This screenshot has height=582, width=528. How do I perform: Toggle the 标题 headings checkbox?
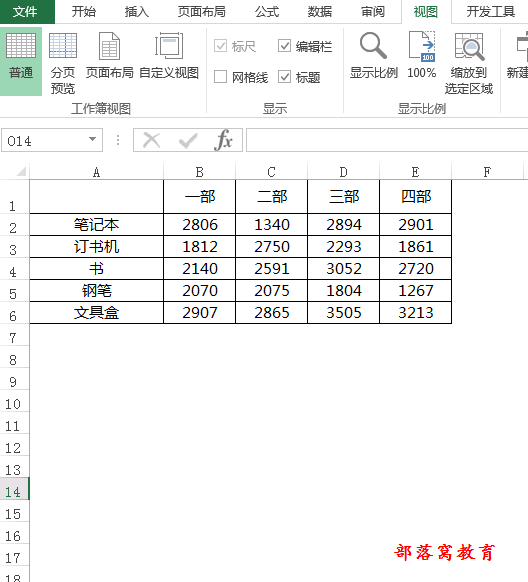[x=284, y=77]
